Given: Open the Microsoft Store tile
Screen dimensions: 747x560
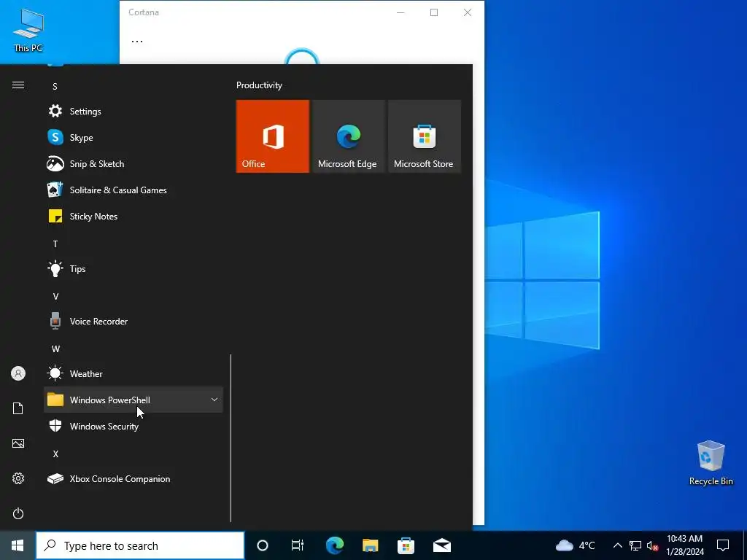Looking at the screenshot, I should pos(424,136).
